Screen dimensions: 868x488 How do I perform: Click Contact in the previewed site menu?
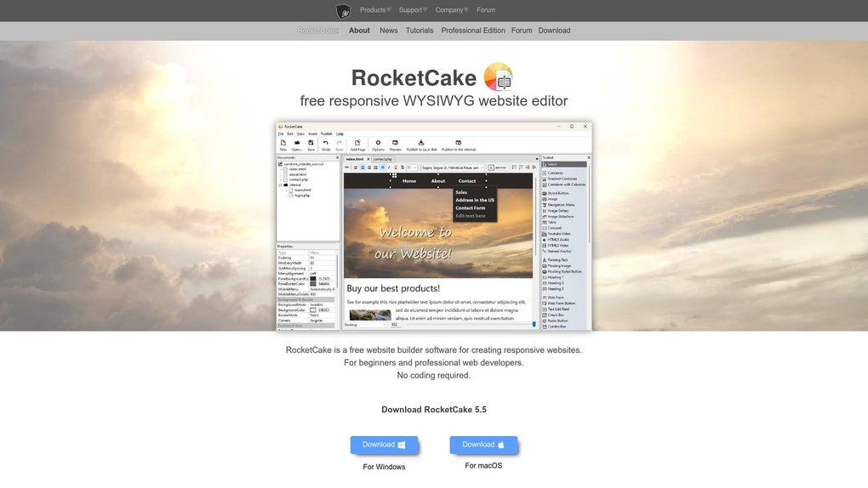[466, 181]
